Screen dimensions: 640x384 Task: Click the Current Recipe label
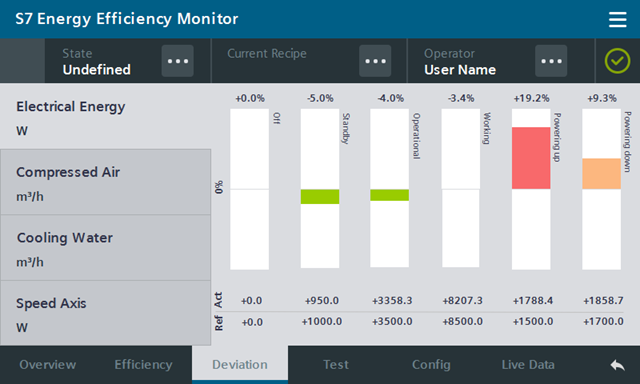point(267,53)
